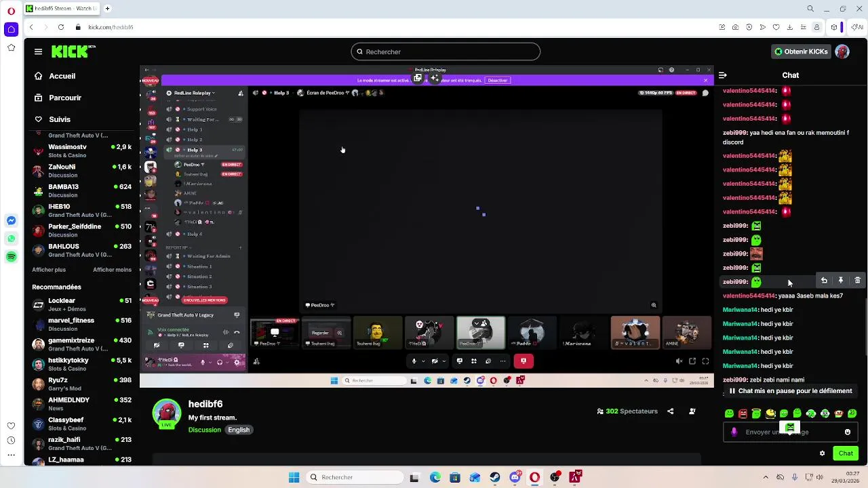Open Discord user settings gear in user panel
Image resolution: width=868 pixels, height=488 pixels.
[237, 362]
